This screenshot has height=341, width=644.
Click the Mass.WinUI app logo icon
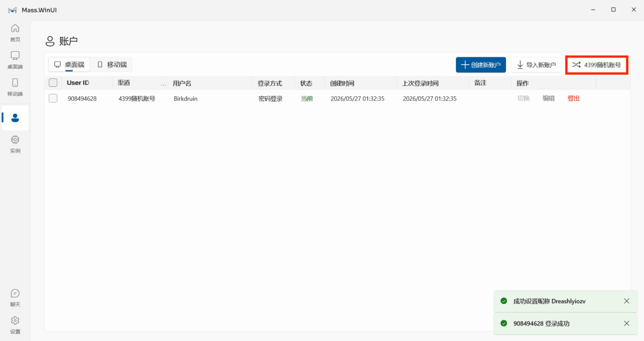(x=13, y=10)
